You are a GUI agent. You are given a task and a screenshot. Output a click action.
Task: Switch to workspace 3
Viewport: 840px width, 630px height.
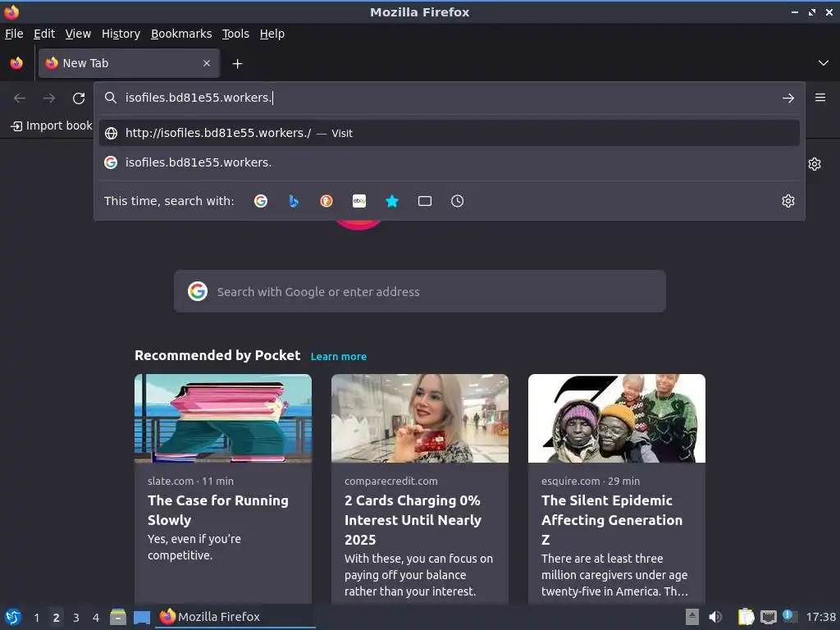76,618
